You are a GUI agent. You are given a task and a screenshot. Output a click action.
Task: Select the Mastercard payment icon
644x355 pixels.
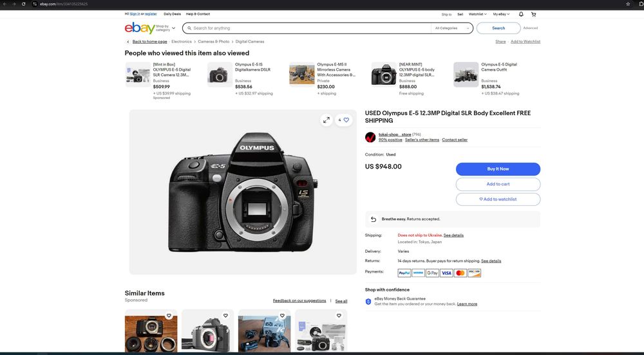tap(460, 273)
